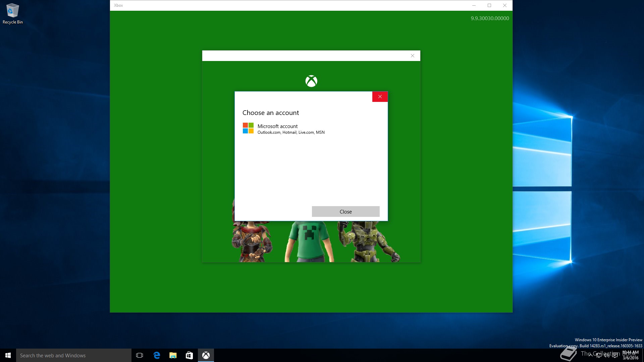Click the Xbox sphere logo in sign-in panel
The height and width of the screenshot is (362, 644).
(311, 81)
